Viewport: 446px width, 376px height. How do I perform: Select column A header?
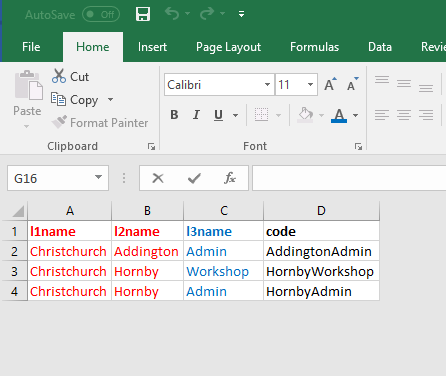[x=70, y=211]
